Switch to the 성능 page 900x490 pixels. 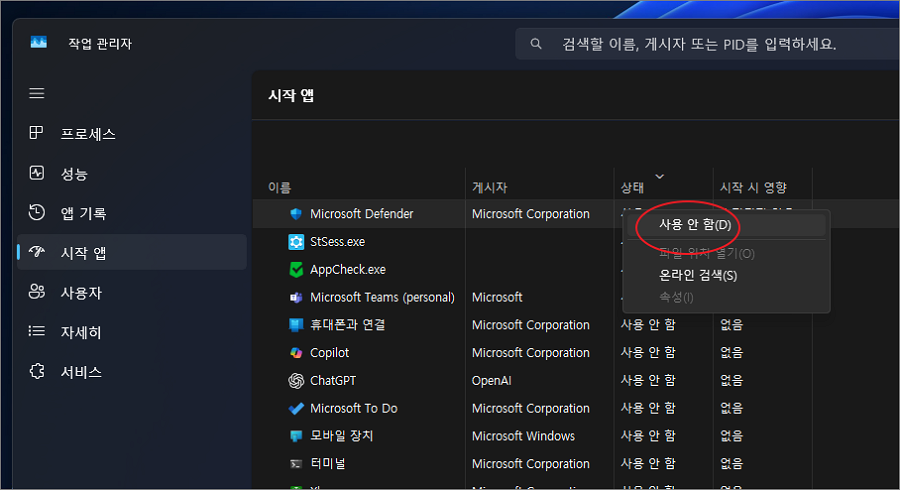132,173
